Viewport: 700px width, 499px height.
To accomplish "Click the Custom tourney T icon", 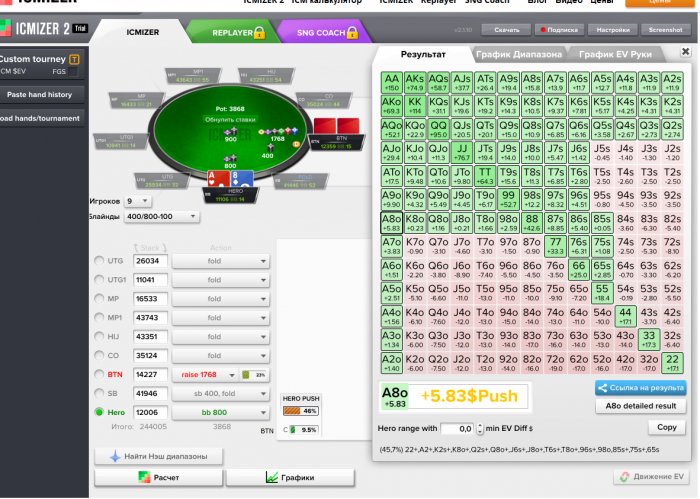I will click(74, 59).
